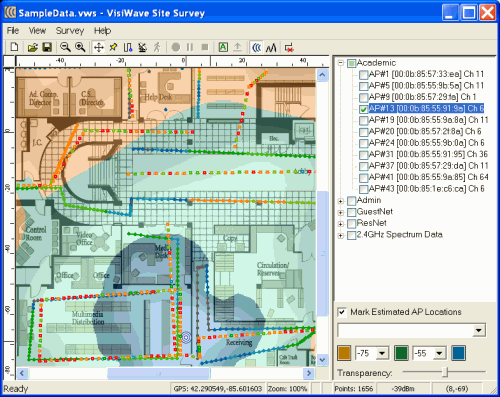Click the map's scroll up arrow
Screen dimensions: 500x397
coord(322,75)
